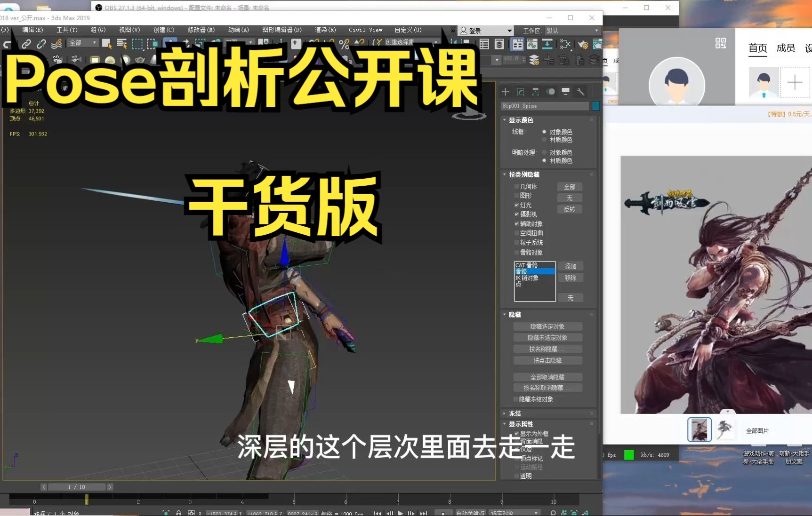Switch to 成员 tab in chat window
812x516 pixels.
785,48
